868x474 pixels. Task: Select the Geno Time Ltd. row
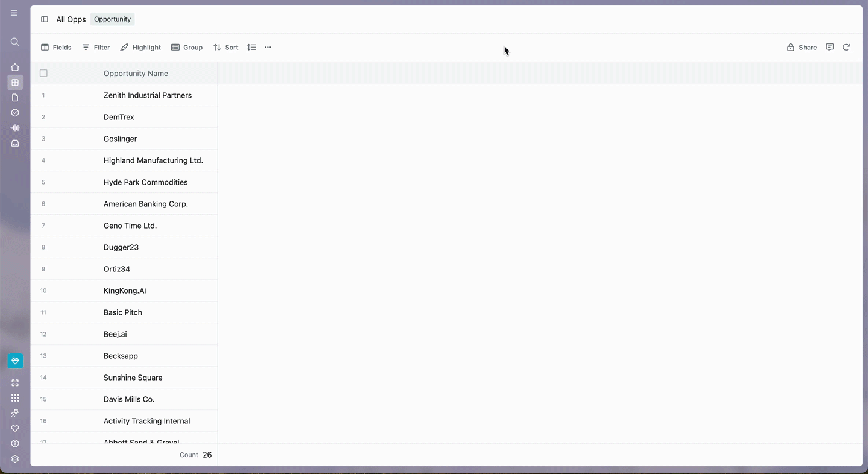click(x=124, y=226)
